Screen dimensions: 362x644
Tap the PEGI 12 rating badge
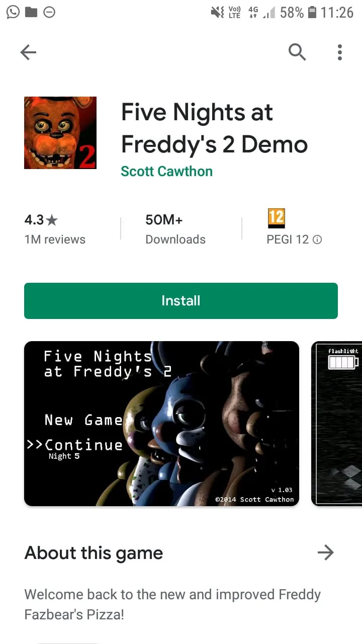point(276,218)
